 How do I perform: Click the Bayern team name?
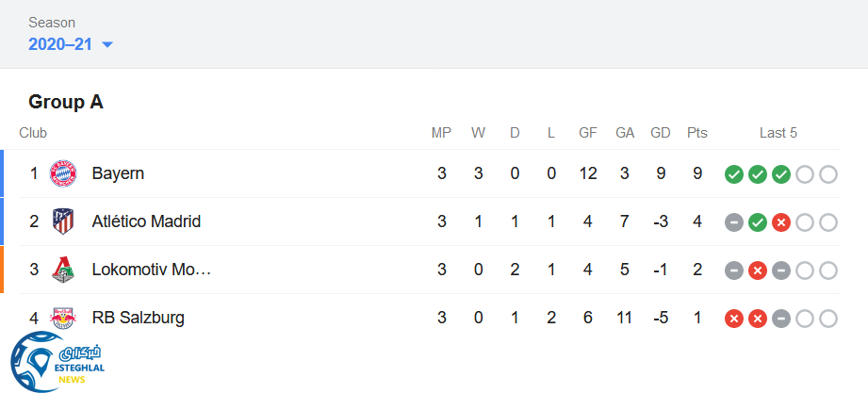118,173
